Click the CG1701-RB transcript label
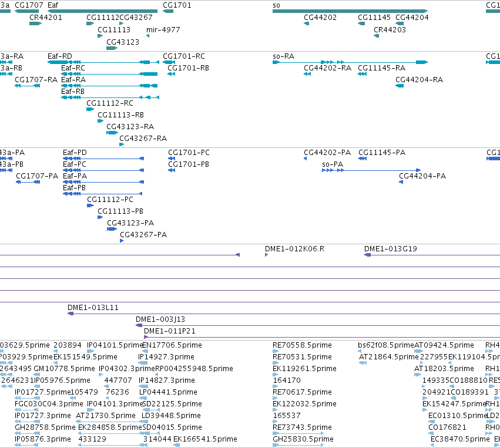This screenshot has height=448, width=500. [x=188, y=68]
